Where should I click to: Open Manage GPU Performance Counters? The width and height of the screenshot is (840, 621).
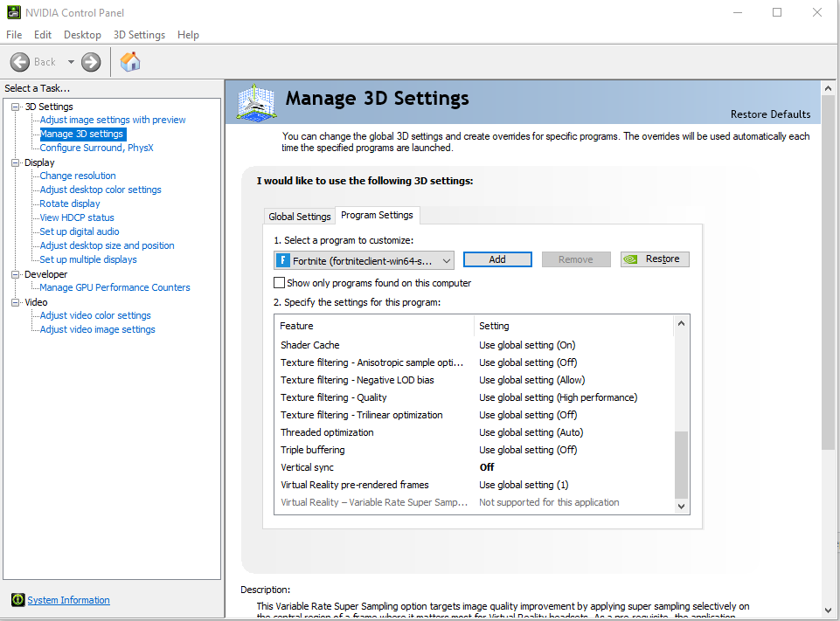(115, 287)
